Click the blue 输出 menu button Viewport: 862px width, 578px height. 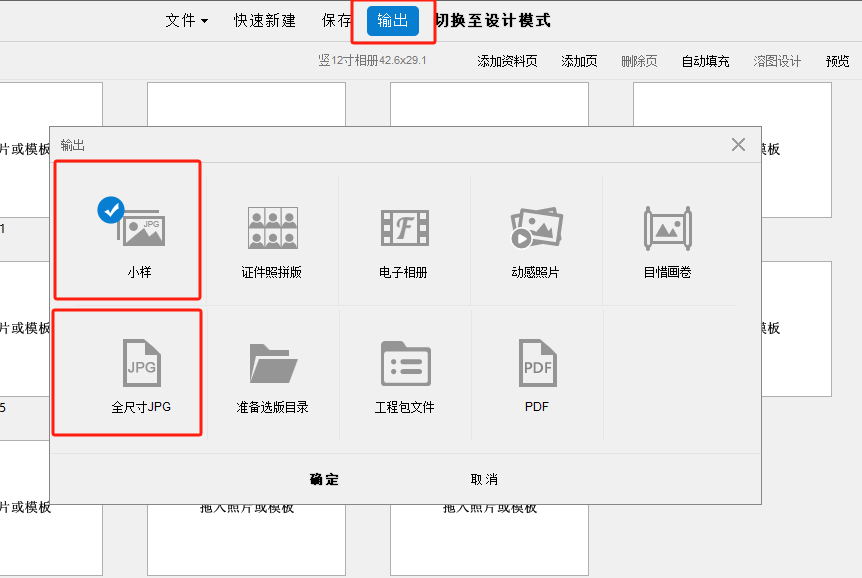[393, 21]
